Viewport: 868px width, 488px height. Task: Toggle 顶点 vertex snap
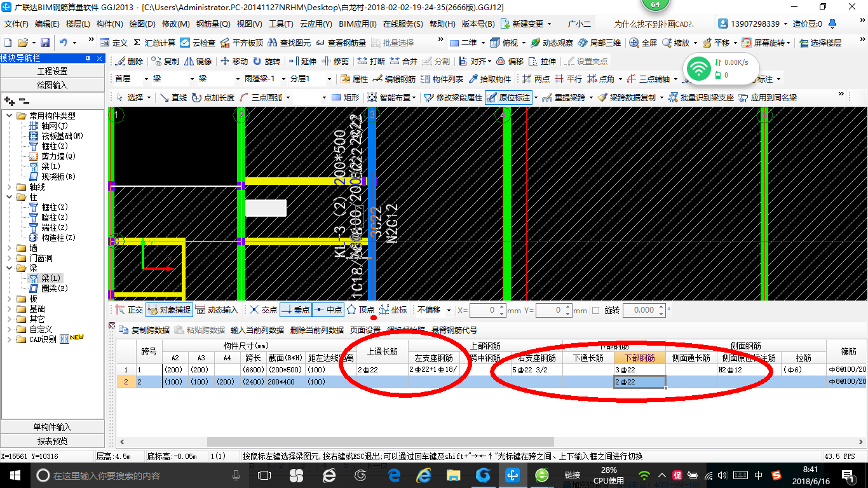tap(360, 310)
